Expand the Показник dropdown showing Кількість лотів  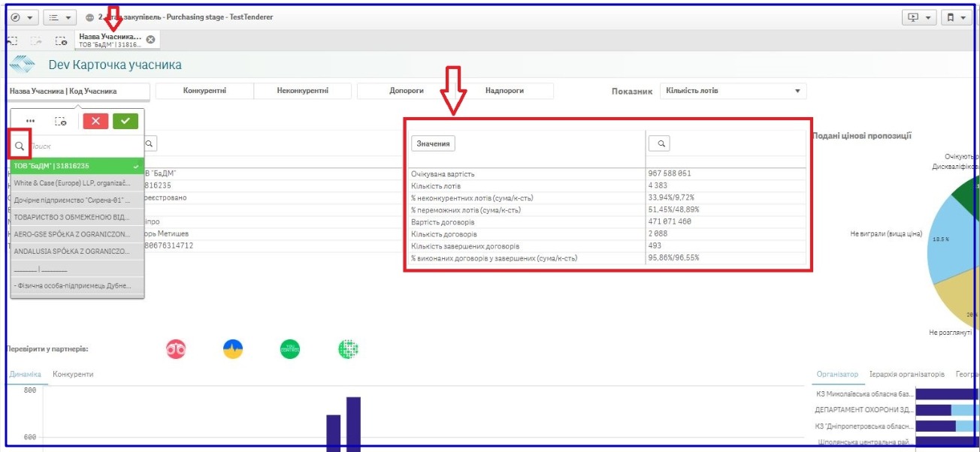pos(732,91)
